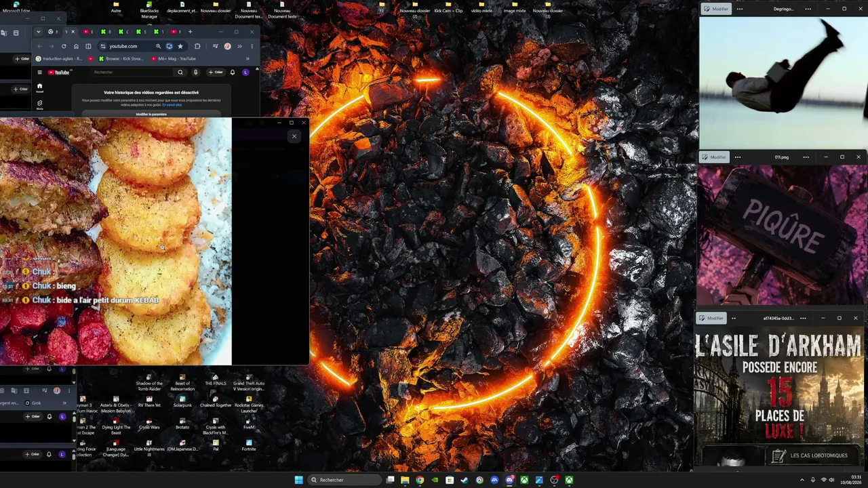Screen dimensions: 868x488
Task: Open the browser extensions puzzle icon
Action: 197,46
